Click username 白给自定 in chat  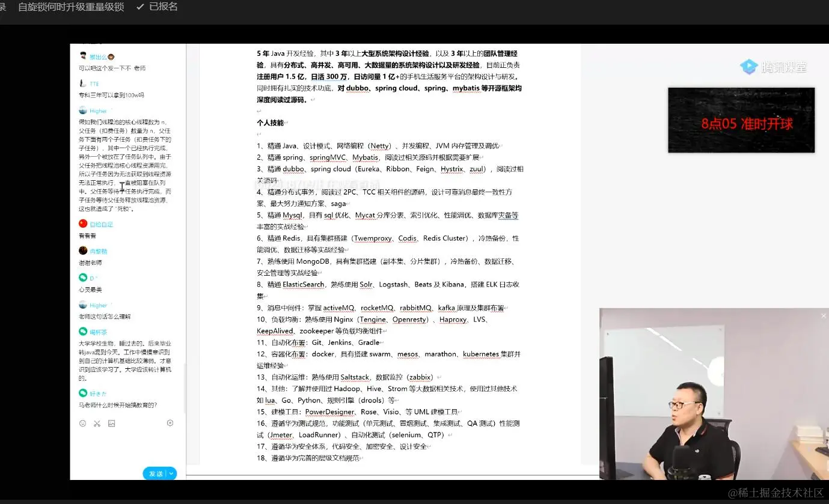101,224
